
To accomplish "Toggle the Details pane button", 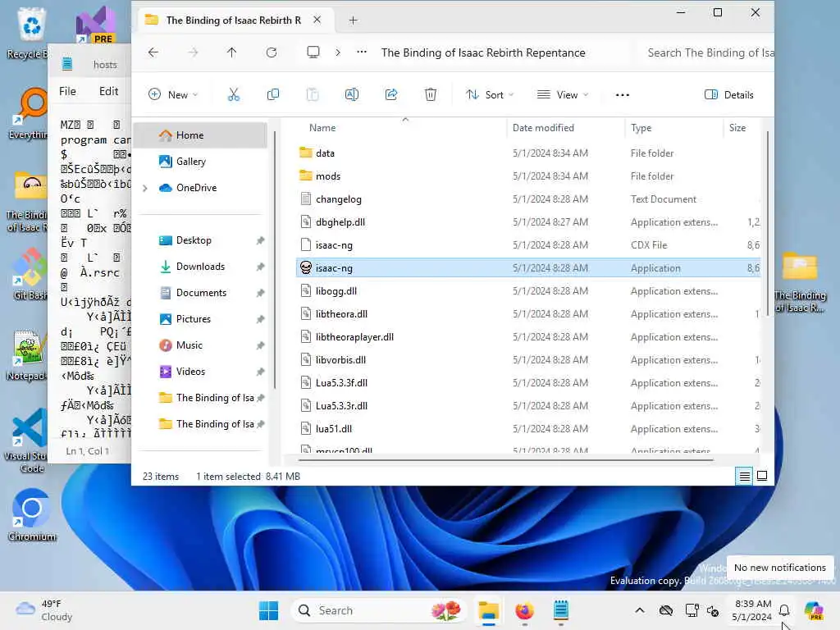I will click(728, 95).
